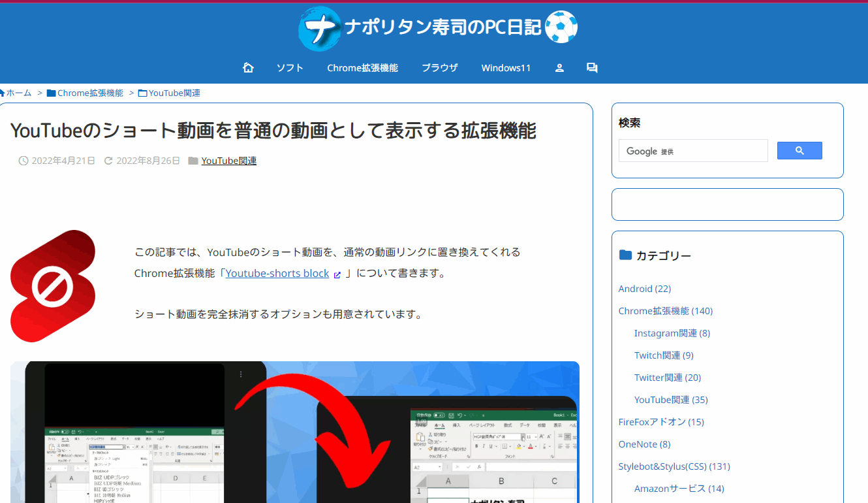Click the blue search magnifier button
This screenshot has height=503, width=868.
[x=799, y=151]
